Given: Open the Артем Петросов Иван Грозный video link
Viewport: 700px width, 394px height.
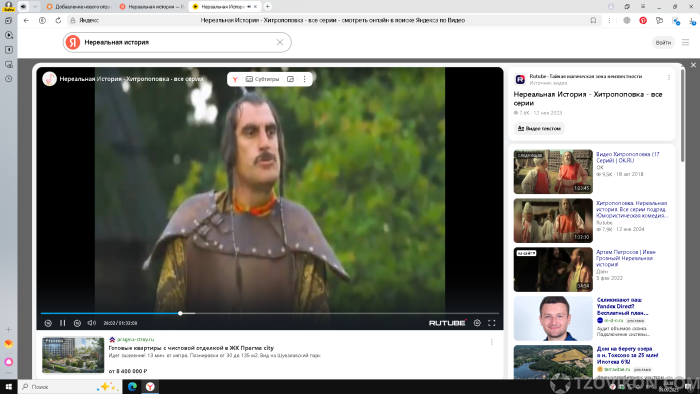Looking at the screenshot, I should [626, 258].
